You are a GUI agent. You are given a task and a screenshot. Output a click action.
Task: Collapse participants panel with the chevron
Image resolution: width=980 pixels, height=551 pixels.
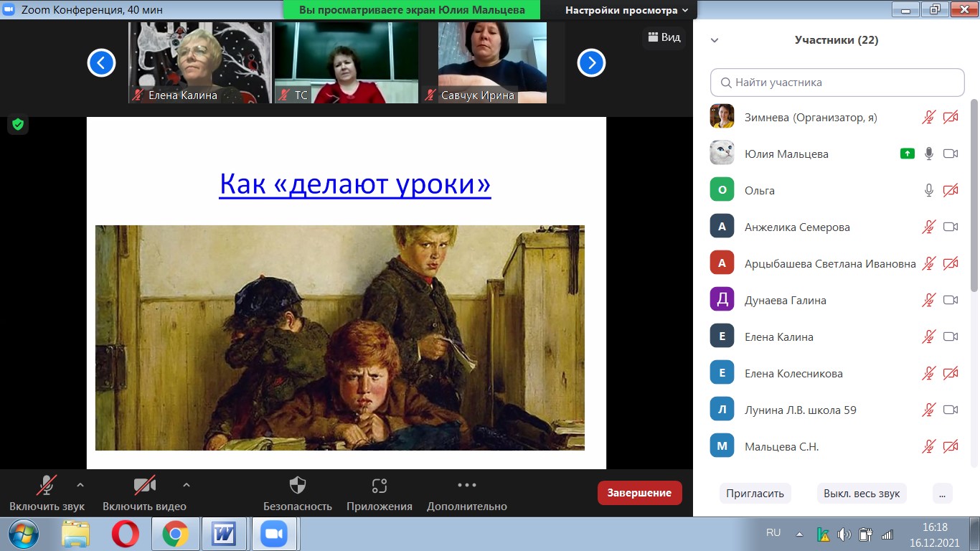tap(715, 40)
